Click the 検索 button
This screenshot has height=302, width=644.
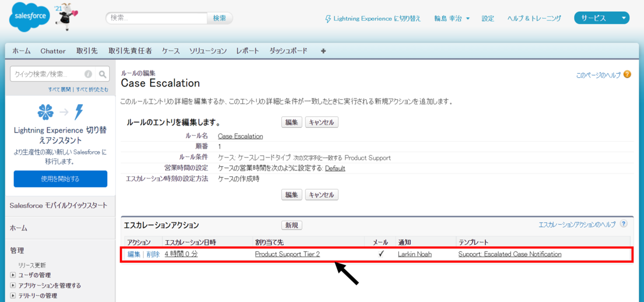pyautogui.click(x=220, y=18)
